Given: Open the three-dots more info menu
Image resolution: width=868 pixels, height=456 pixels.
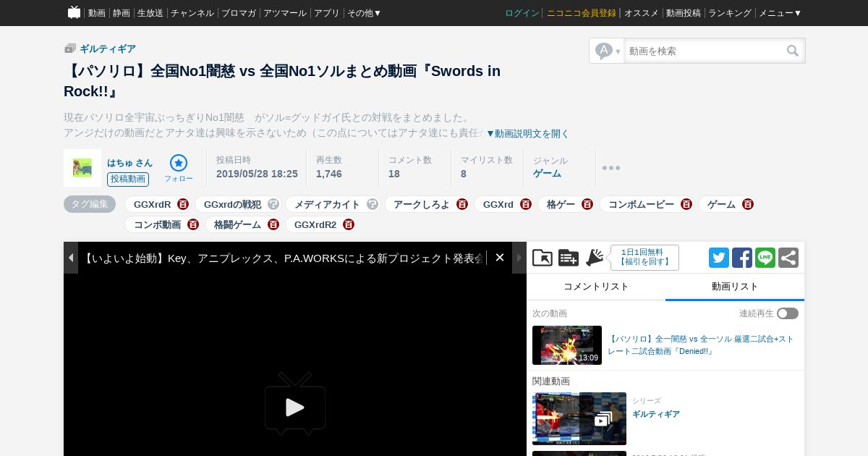Looking at the screenshot, I should pyautogui.click(x=611, y=168).
